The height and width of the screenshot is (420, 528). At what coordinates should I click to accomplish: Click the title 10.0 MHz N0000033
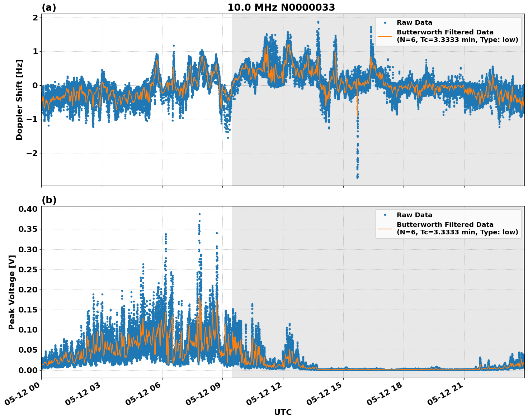tap(282, 7)
